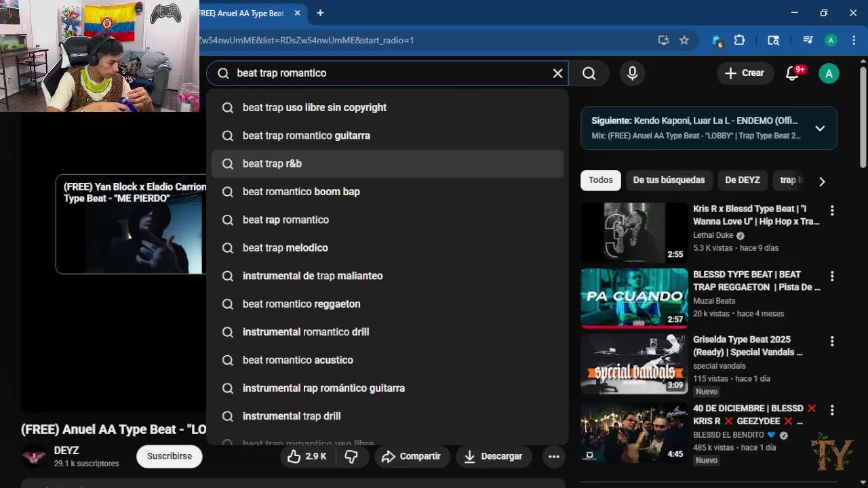Click the browser address bar URL
Viewport: 868px width, 488px height.
point(307,40)
